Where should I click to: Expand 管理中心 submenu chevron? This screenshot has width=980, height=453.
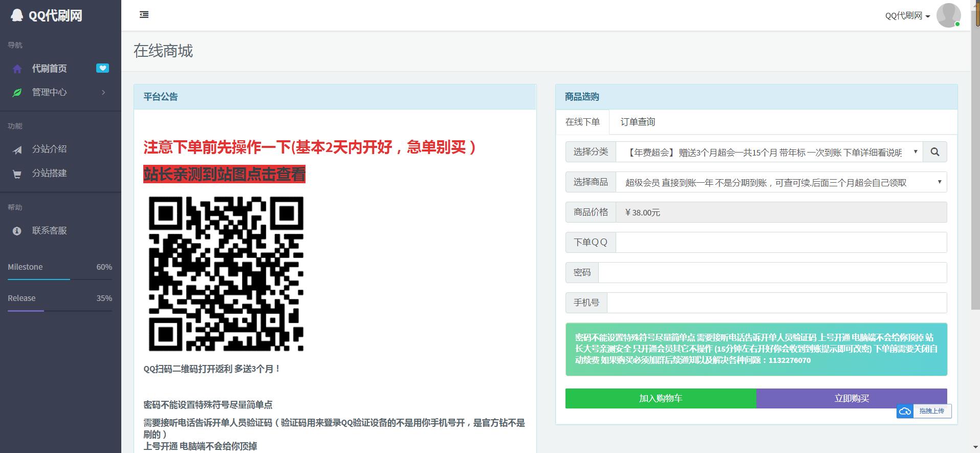click(x=103, y=92)
